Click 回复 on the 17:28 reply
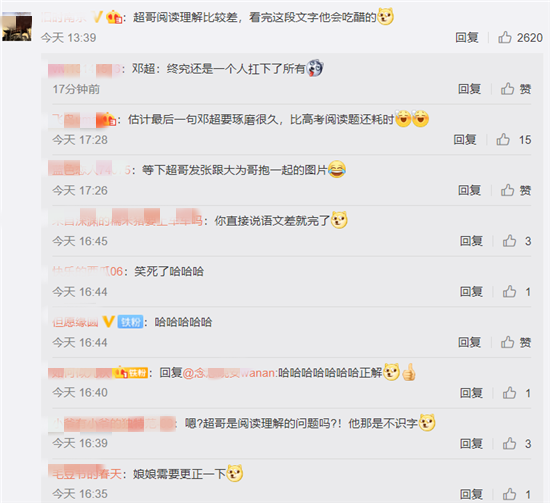This screenshot has height=503, width=550. tap(465, 140)
